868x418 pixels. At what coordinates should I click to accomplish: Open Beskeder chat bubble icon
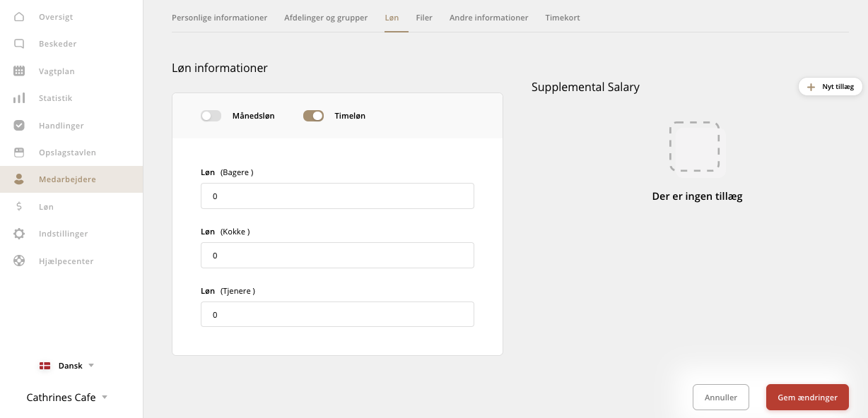[x=19, y=44]
